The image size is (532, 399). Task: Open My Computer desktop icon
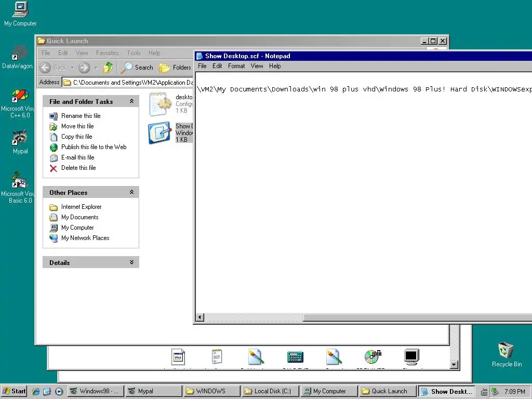(20, 14)
